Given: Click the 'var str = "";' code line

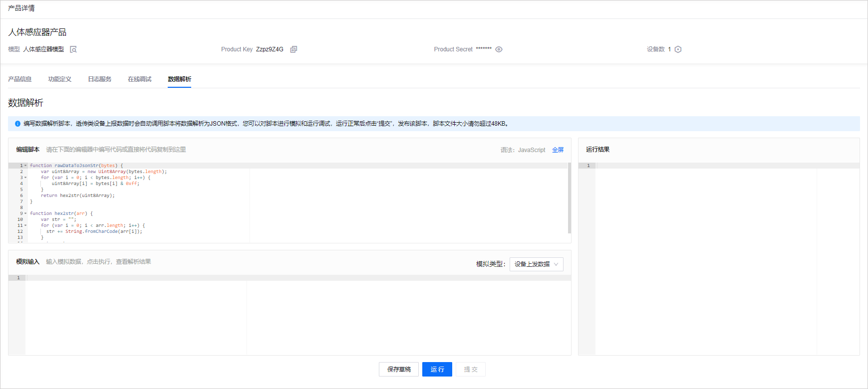Looking at the screenshot, I should [58, 219].
